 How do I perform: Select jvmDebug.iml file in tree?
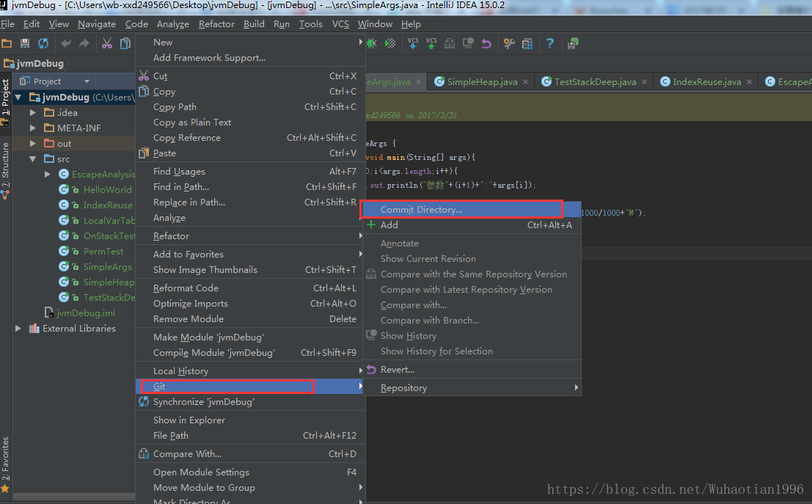[85, 313]
